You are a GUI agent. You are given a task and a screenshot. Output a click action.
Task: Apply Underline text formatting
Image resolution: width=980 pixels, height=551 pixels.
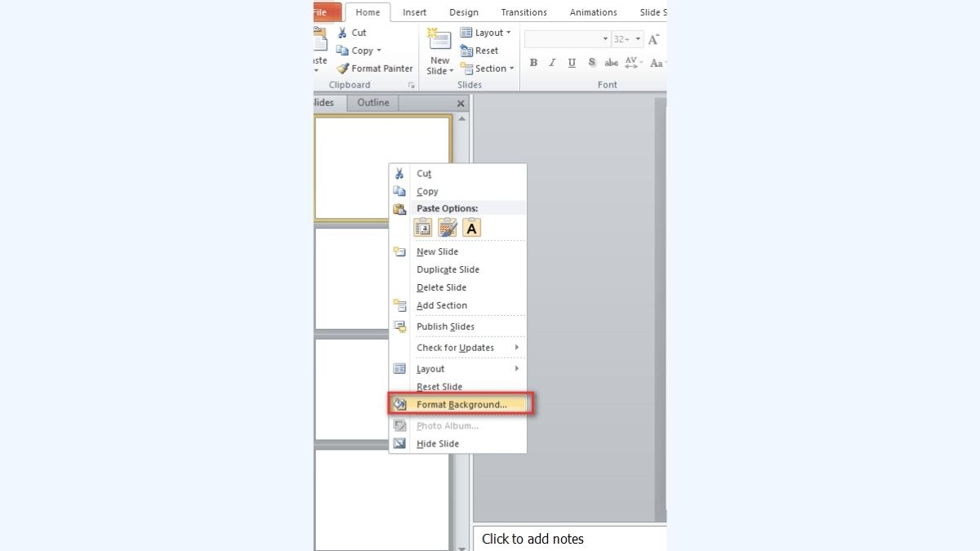tap(572, 63)
